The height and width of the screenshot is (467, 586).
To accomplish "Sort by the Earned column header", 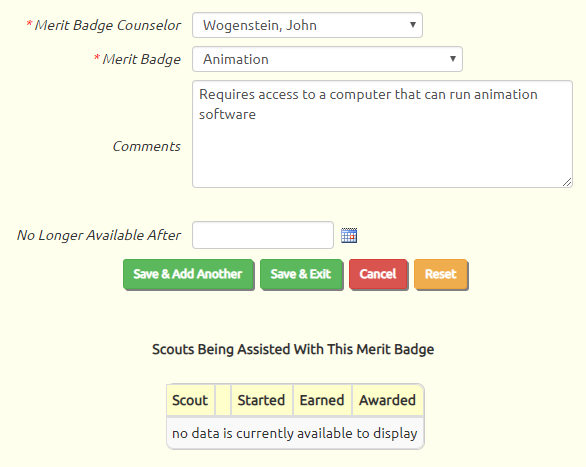I will click(x=322, y=400).
